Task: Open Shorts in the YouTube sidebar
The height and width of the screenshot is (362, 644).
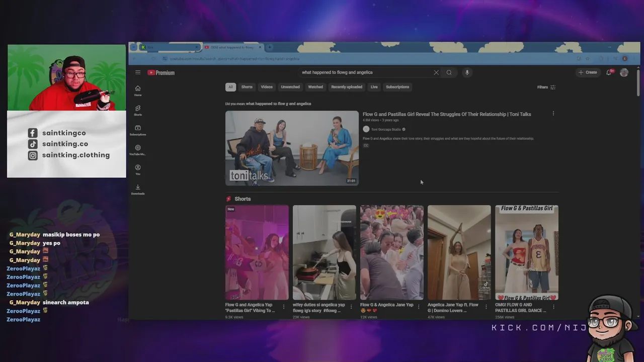Action: click(x=138, y=111)
